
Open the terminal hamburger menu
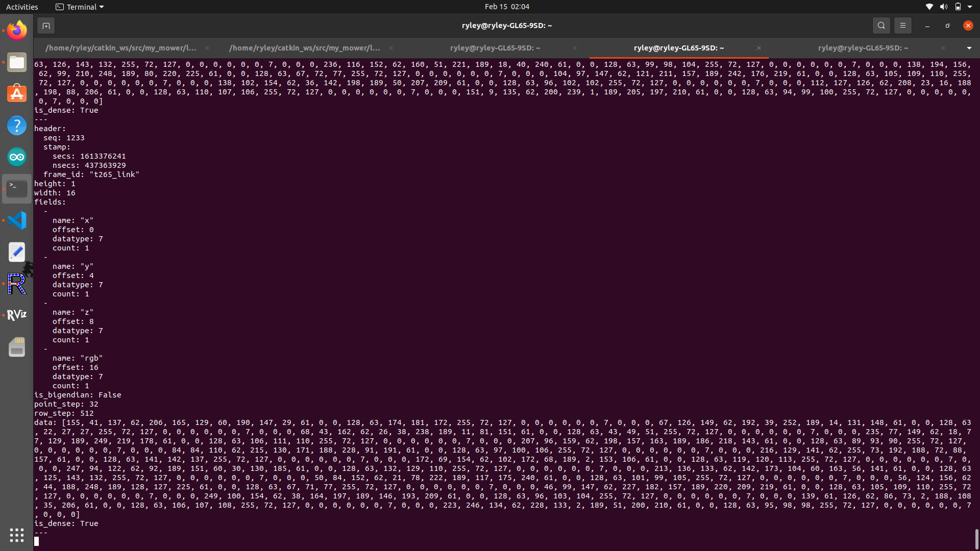click(x=902, y=26)
